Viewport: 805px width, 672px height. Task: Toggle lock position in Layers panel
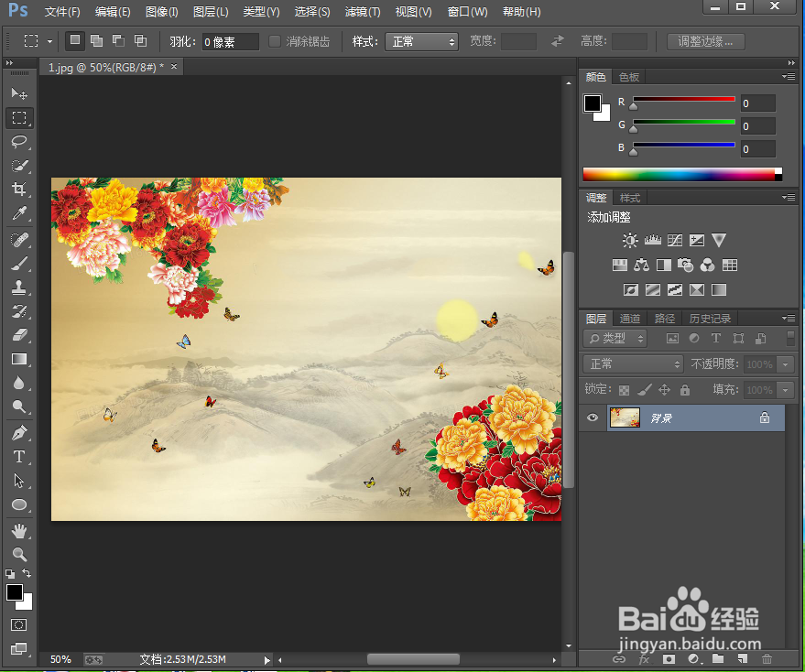(664, 390)
